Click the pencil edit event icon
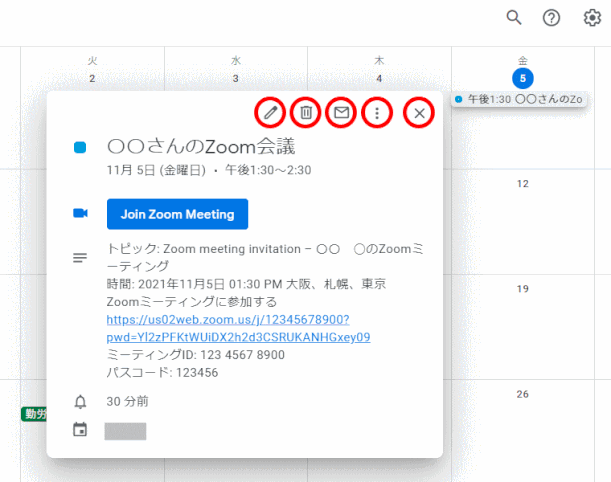 tap(270, 113)
